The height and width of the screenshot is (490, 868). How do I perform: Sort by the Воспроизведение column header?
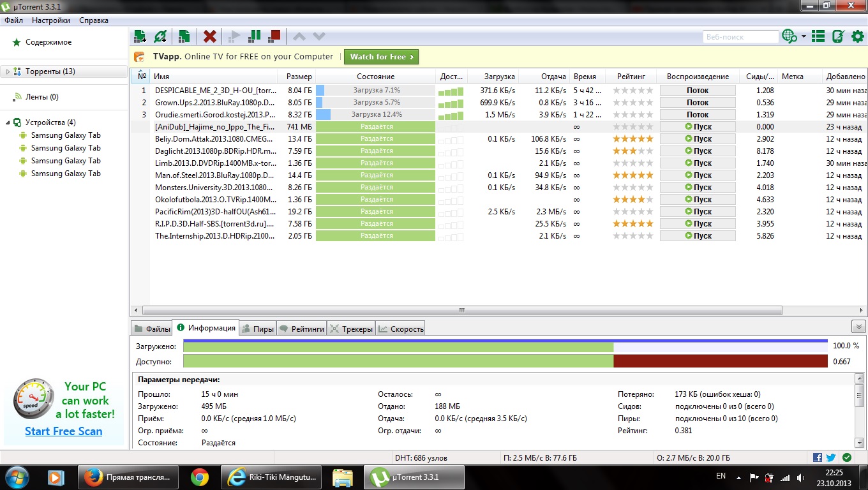click(698, 77)
